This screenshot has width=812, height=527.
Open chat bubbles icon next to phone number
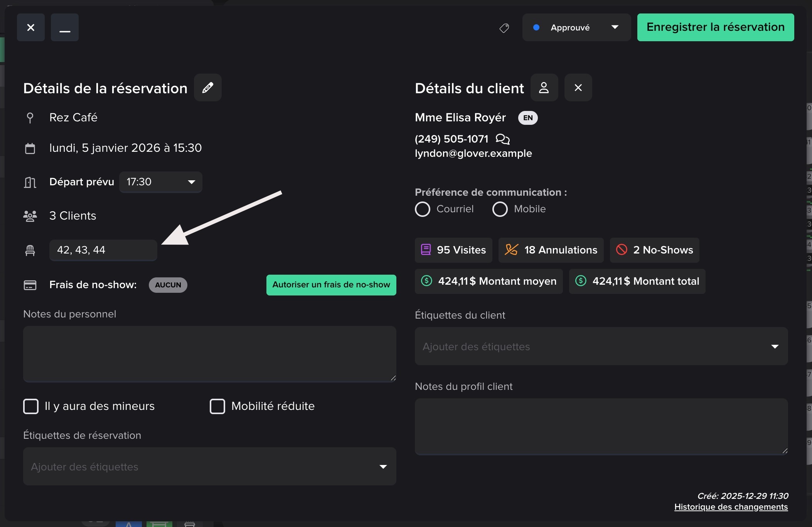coord(502,139)
